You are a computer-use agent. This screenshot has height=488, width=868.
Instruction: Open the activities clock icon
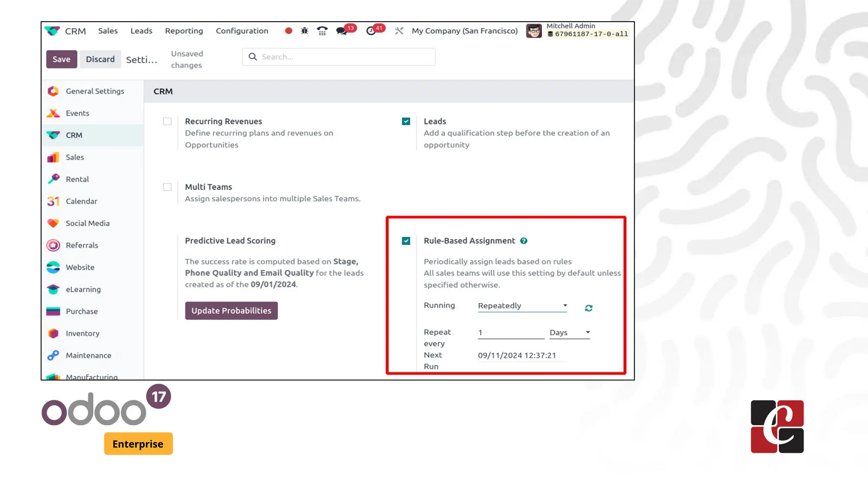tap(371, 31)
